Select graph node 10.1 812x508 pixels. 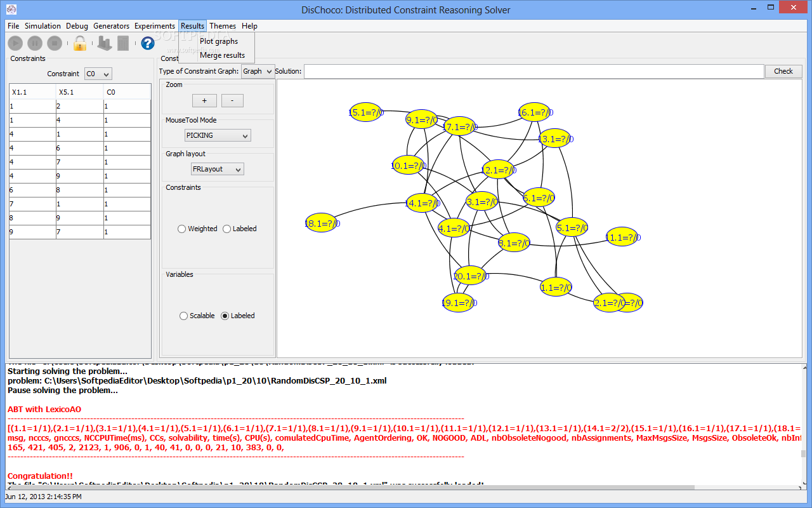[408, 166]
